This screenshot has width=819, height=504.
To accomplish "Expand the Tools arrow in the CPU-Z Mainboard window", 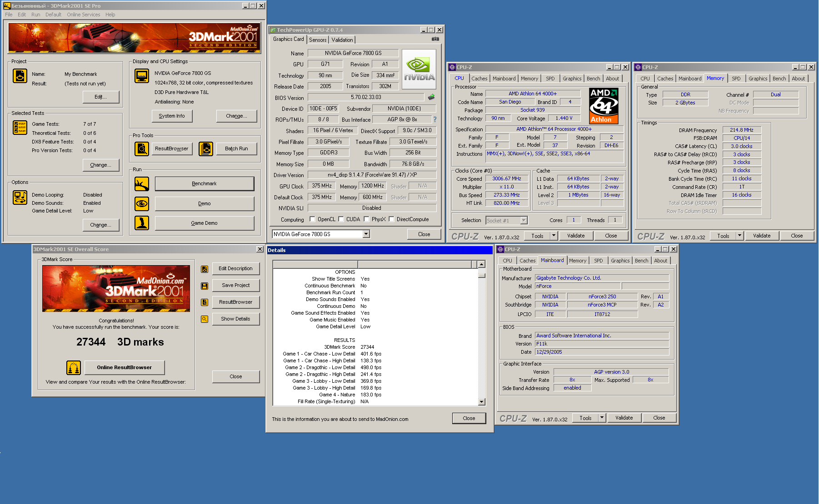I will click(x=602, y=418).
